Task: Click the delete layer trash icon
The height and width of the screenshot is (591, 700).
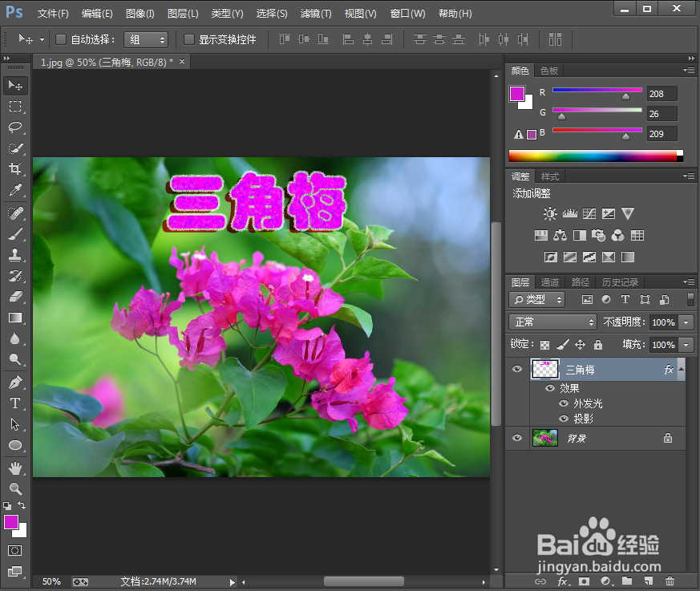Action: tap(670, 581)
